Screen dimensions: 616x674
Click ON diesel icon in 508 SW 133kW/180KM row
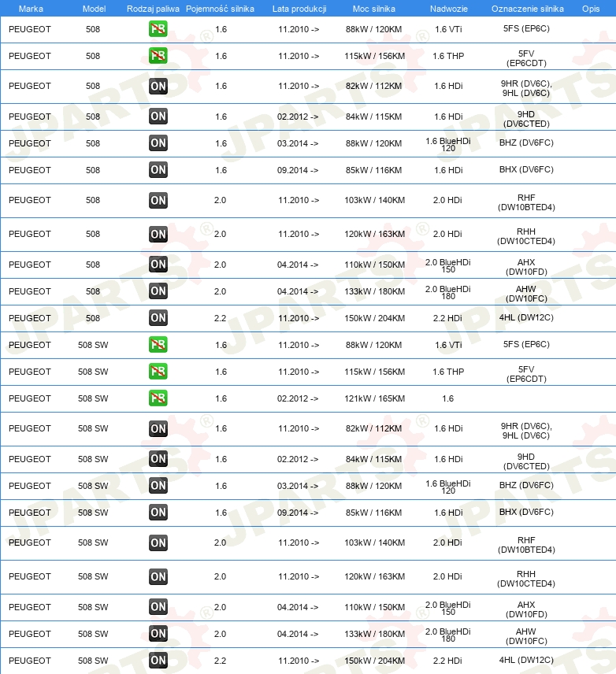point(158,633)
